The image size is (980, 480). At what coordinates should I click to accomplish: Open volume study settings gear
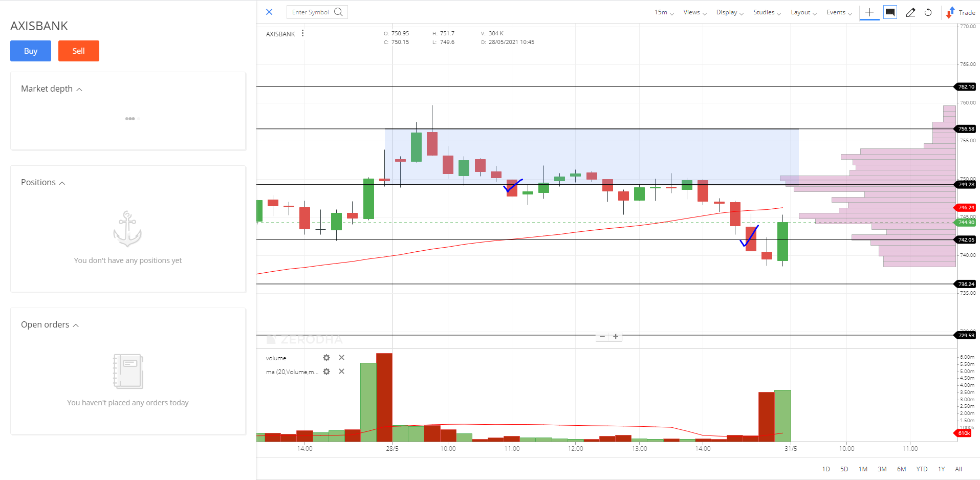point(326,358)
